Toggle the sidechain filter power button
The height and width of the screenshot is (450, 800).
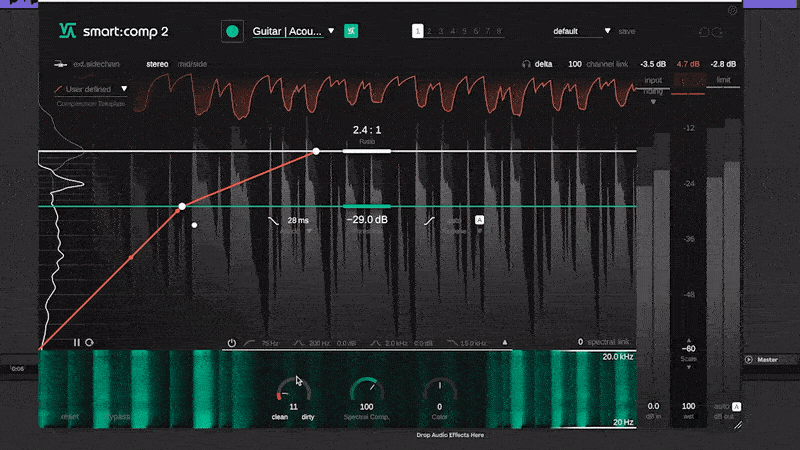232,343
